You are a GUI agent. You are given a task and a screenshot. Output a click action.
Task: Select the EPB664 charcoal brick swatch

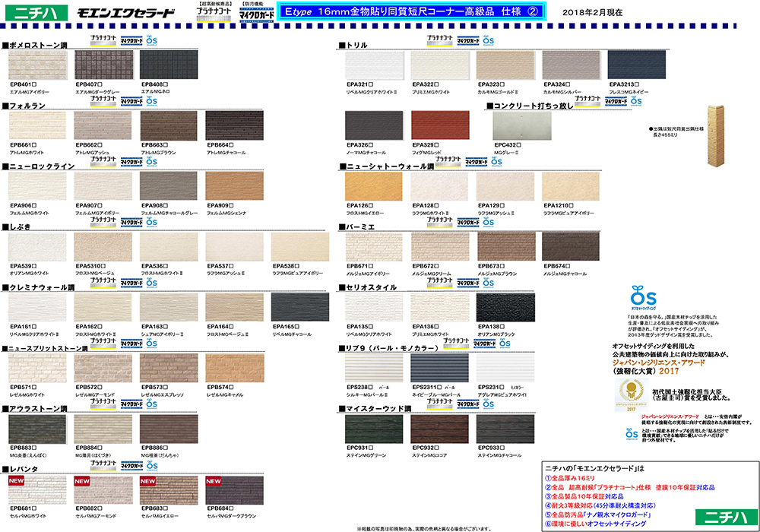[235, 125]
